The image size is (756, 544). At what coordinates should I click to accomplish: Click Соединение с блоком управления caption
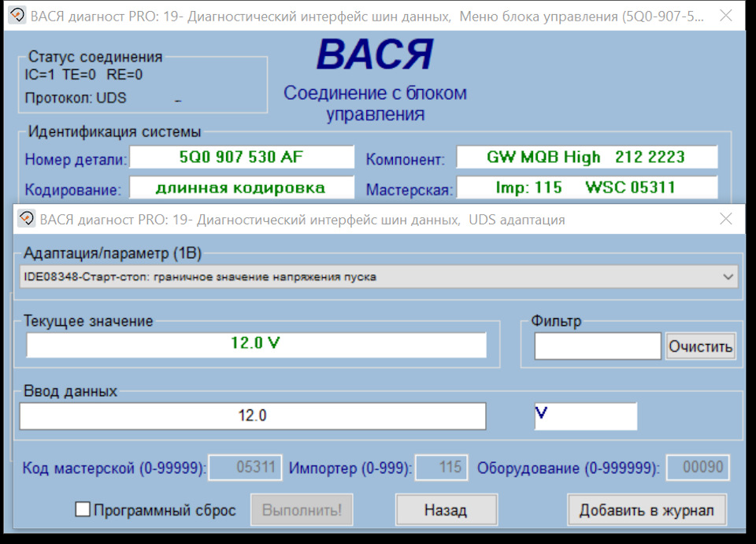click(x=375, y=104)
